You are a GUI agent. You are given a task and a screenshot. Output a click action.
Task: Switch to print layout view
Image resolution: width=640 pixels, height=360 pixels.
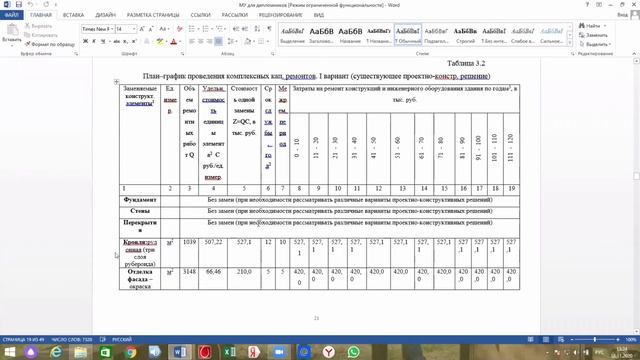pos(546,340)
